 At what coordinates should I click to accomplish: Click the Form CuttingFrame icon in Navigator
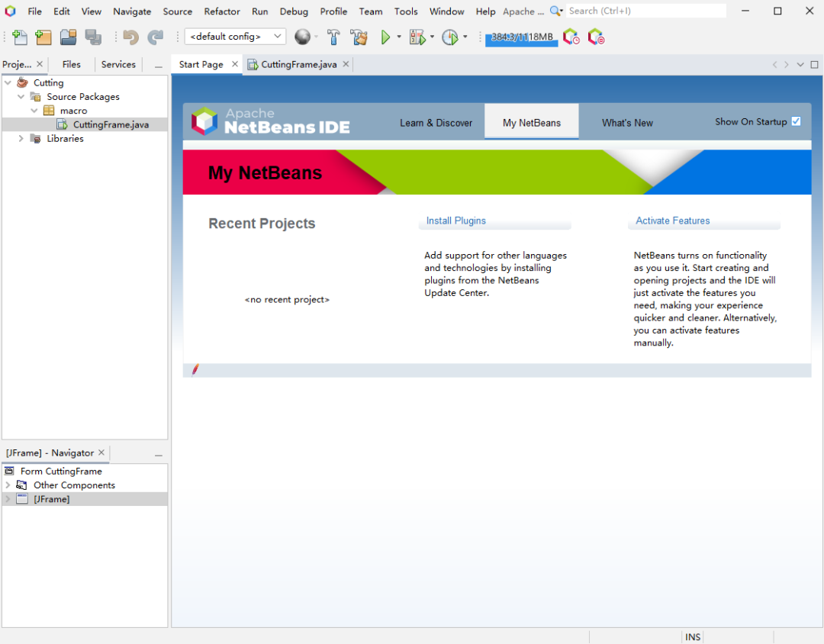click(x=9, y=471)
